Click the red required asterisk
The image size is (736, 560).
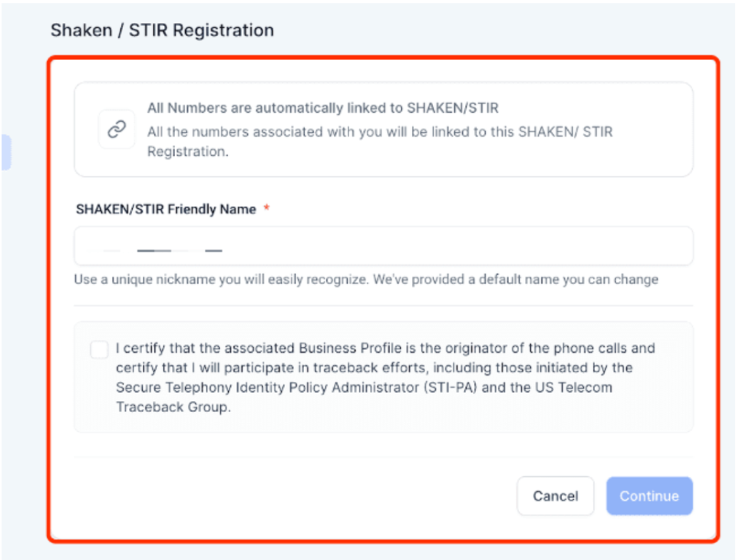(x=266, y=209)
